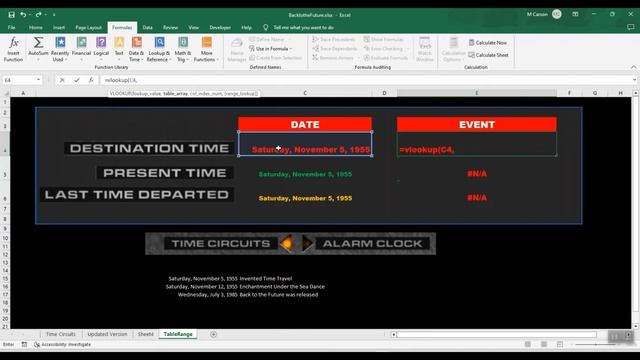Click the Tell me what you want lightbulb
This screenshot has height=360, width=640.
point(266,27)
